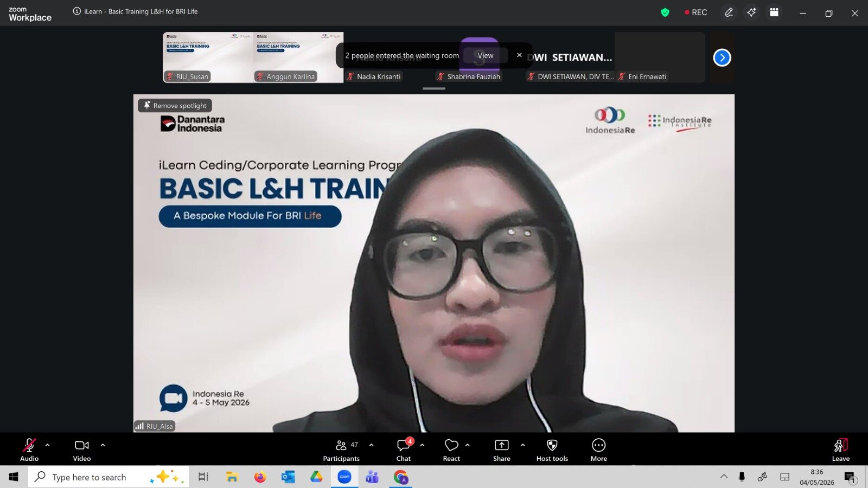This screenshot has width=868, height=488.
Task: Open meeting info icon beside meeting title
Action: pyautogui.click(x=77, y=11)
